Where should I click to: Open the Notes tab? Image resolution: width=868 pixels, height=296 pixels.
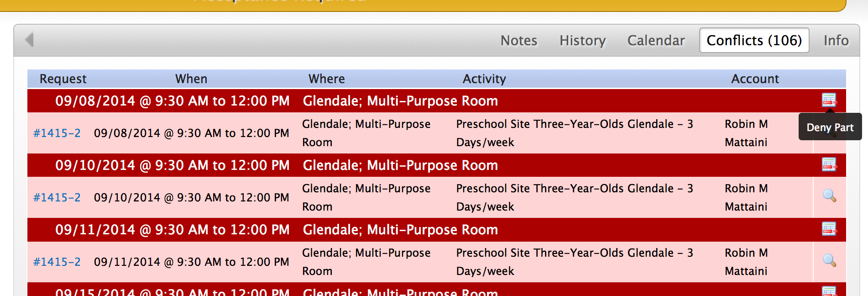click(x=519, y=40)
